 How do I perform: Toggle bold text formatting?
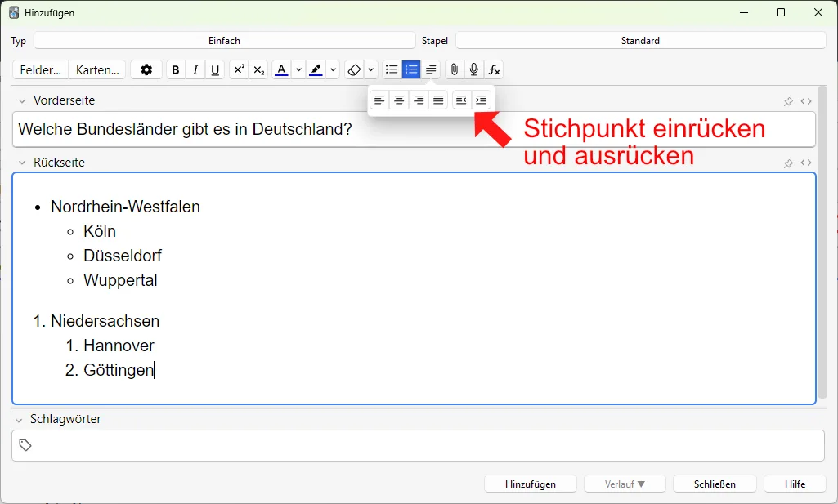[x=176, y=70]
